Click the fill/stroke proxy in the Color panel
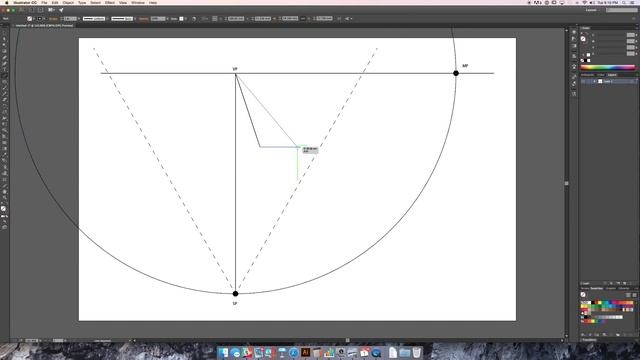Screen dimensions: 640x360 click(583, 39)
